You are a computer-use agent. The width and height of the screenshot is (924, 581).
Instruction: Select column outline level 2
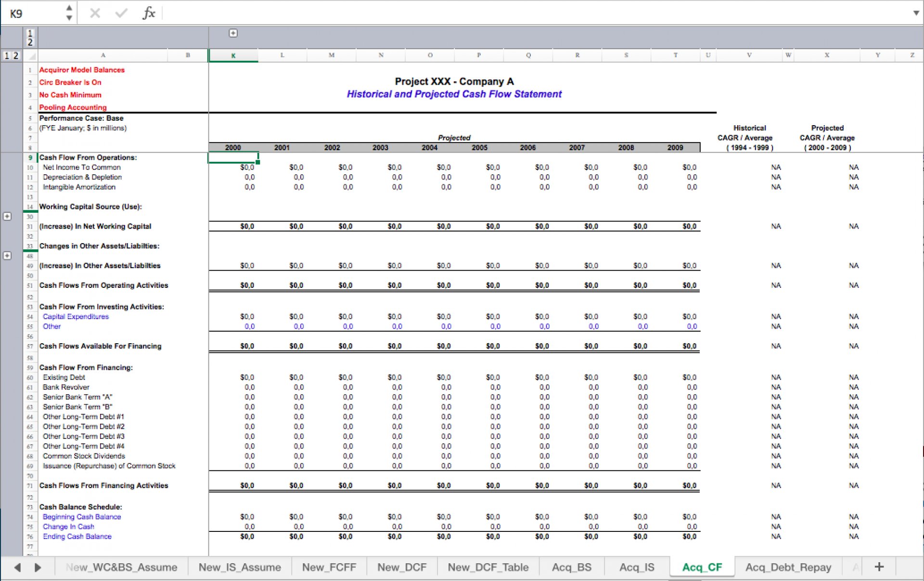[30, 42]
